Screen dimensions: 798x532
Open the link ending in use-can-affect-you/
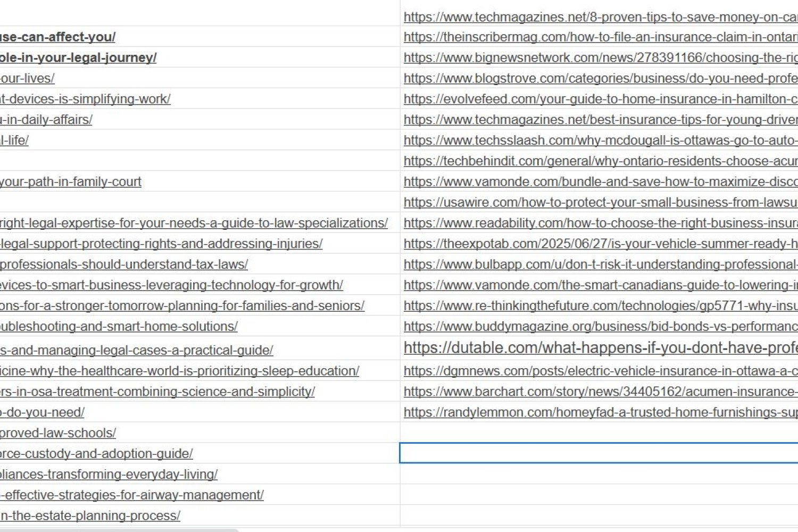click(57, 37)
